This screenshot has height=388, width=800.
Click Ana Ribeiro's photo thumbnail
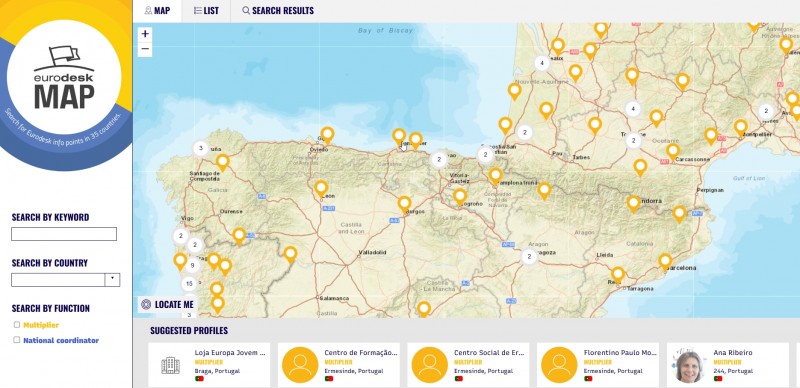click(x=689, y=366)
